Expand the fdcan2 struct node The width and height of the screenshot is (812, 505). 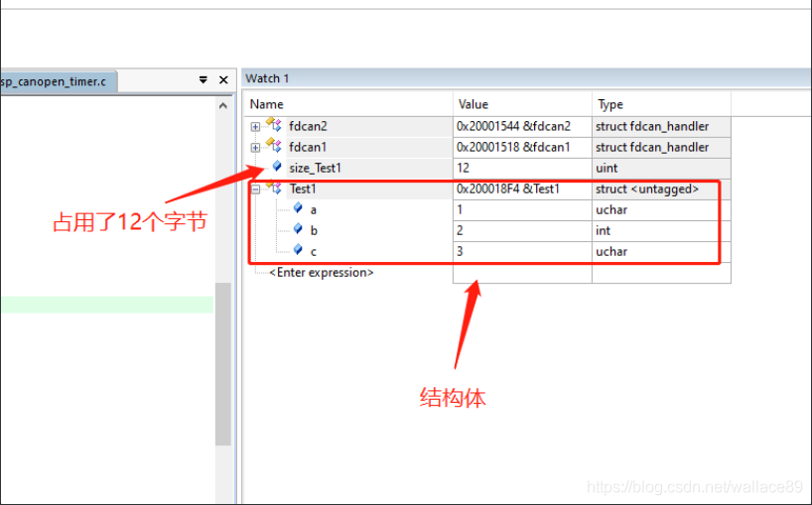[x=255, y=127]
